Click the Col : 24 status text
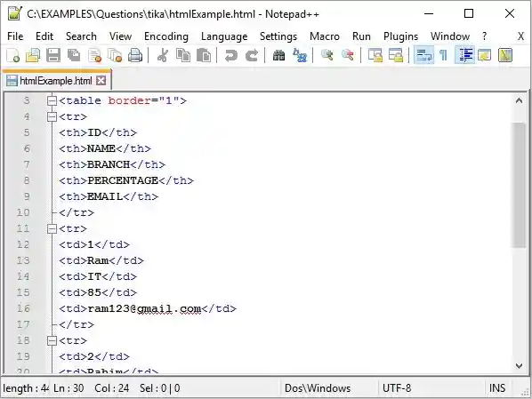 coord(111,387)
